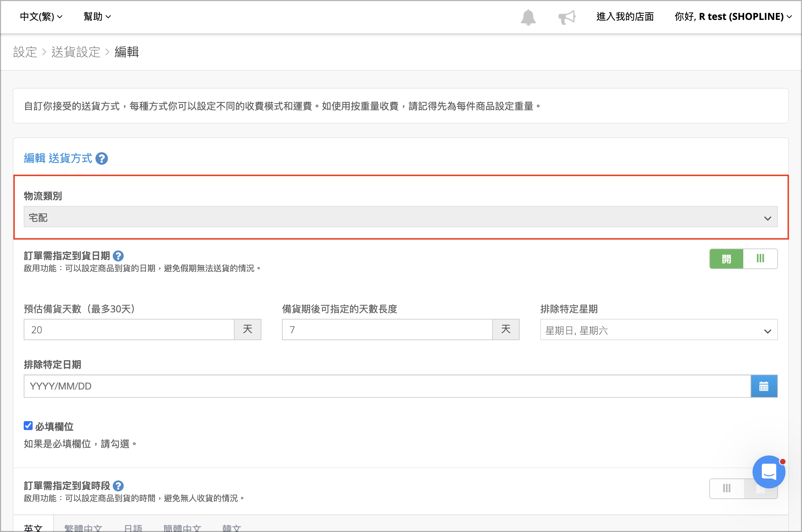Click the 預估備貨天數 input field with 20
This screenshot has width=802, height=532.
coord(129,329)
